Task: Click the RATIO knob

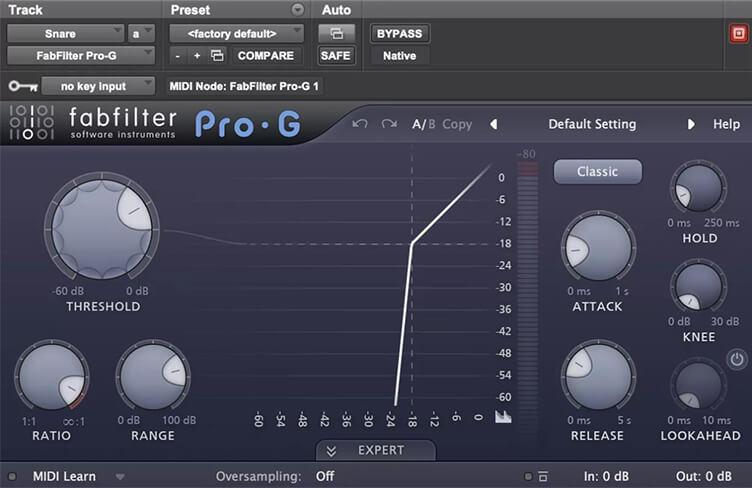Action: pos(52,377)
